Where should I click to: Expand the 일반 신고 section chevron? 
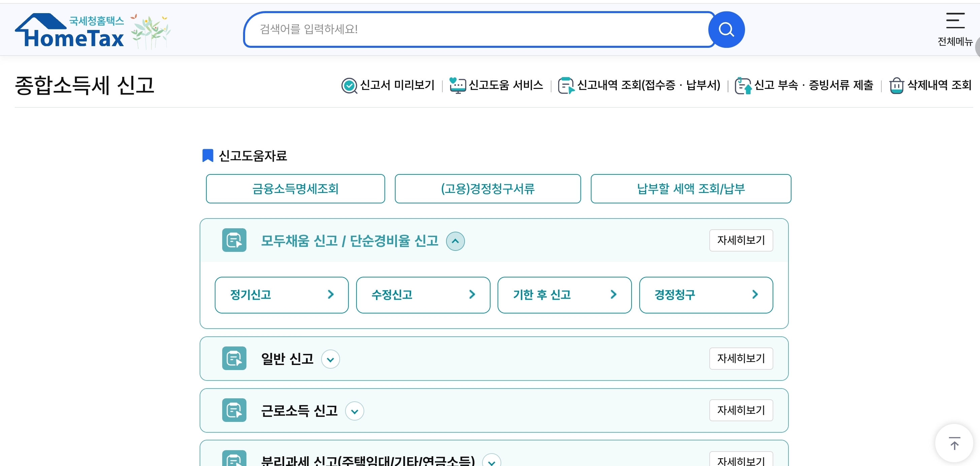click(x=330, y=359)
